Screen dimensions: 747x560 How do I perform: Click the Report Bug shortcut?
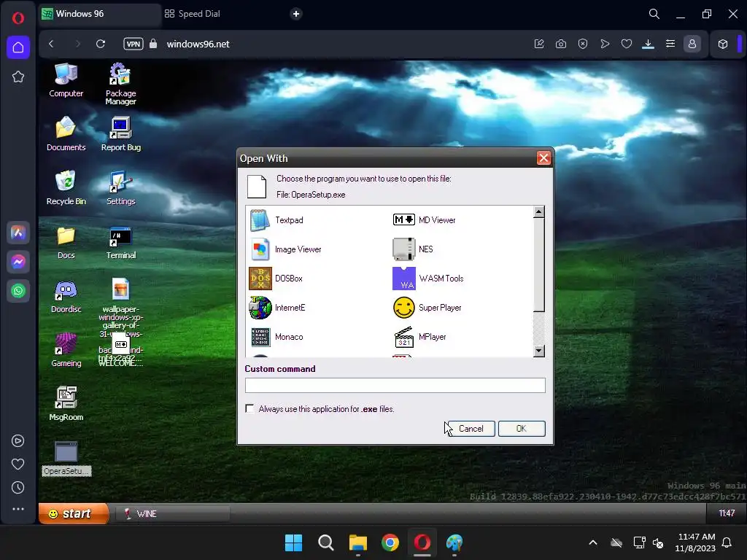120,134
